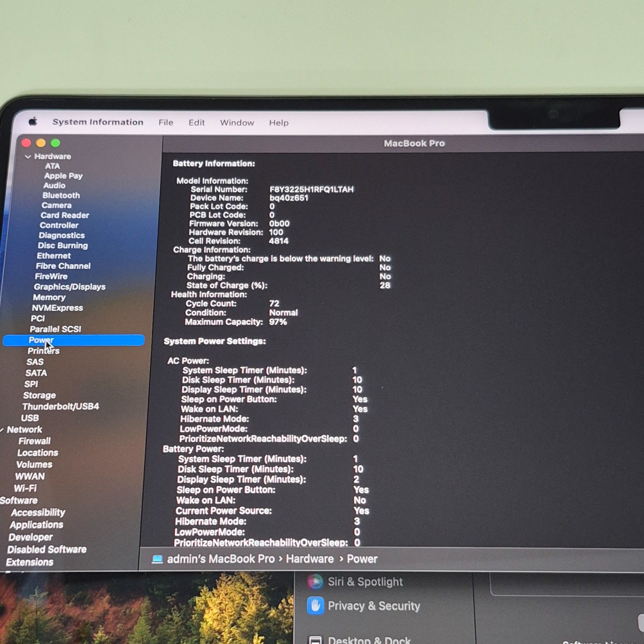This screenshot has width=644, height=644.
Task: Click the Cell Revision value 4814
Action: [279, 241]
